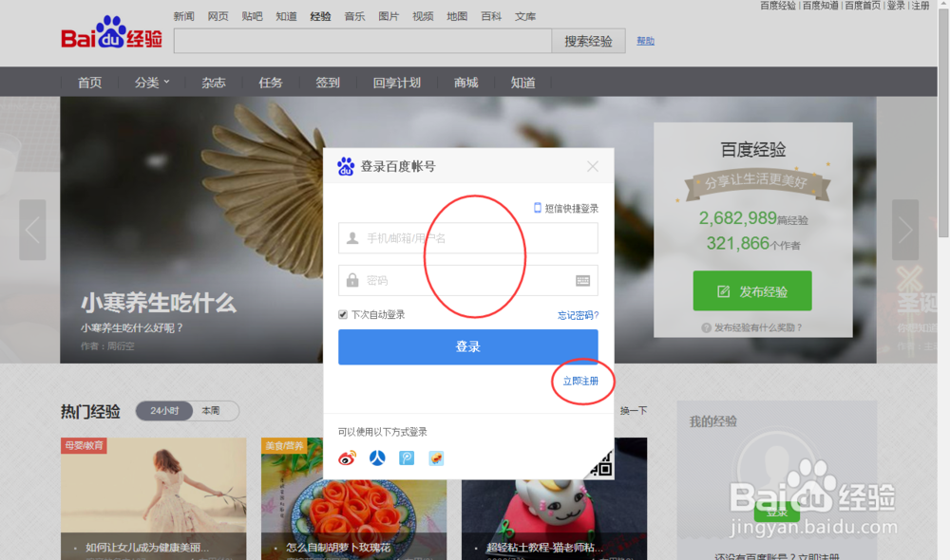Open the 回享计划 nav item
This screenshot has height=560, width=950.
(x=397, y=83)
